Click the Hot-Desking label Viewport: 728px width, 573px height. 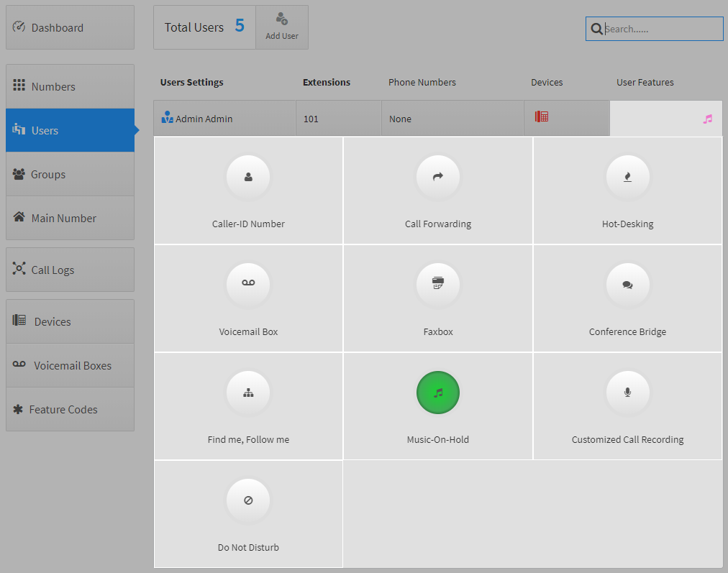tap(628, 224)
